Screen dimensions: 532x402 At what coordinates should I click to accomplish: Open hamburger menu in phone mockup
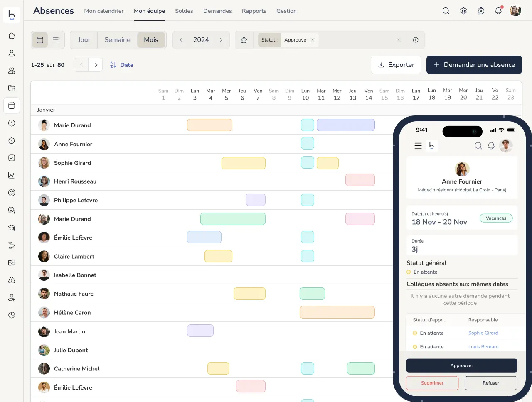pos(418,146)
